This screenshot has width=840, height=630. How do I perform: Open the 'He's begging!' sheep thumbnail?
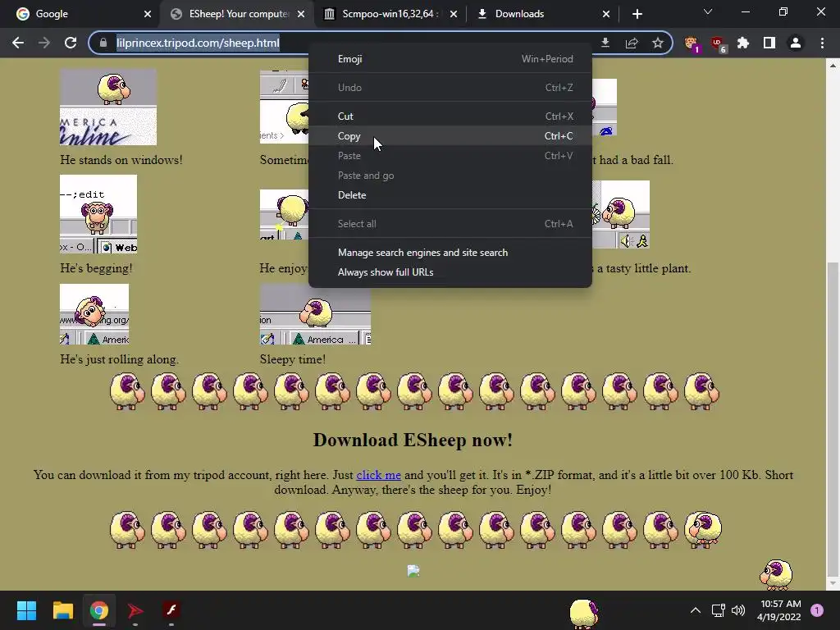(98, 214)
